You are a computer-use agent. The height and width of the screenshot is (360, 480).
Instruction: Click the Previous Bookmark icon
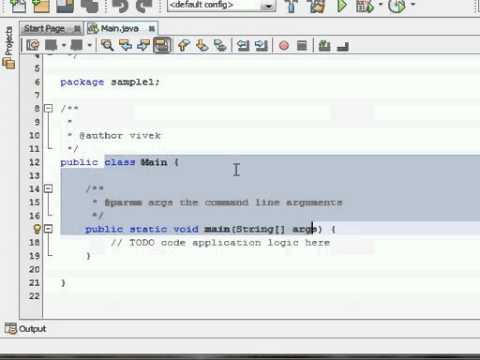tap(184, 45)
